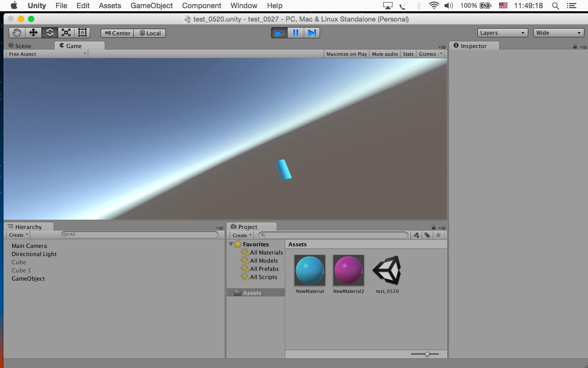Image resolution: width=588 pixels, height=368 pixels.
Task: Open the Component menu
Action: click(202, 6)
